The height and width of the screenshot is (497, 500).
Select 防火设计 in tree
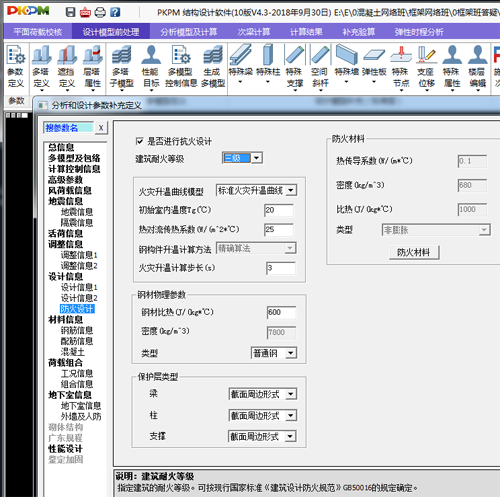tap(77, 309)
